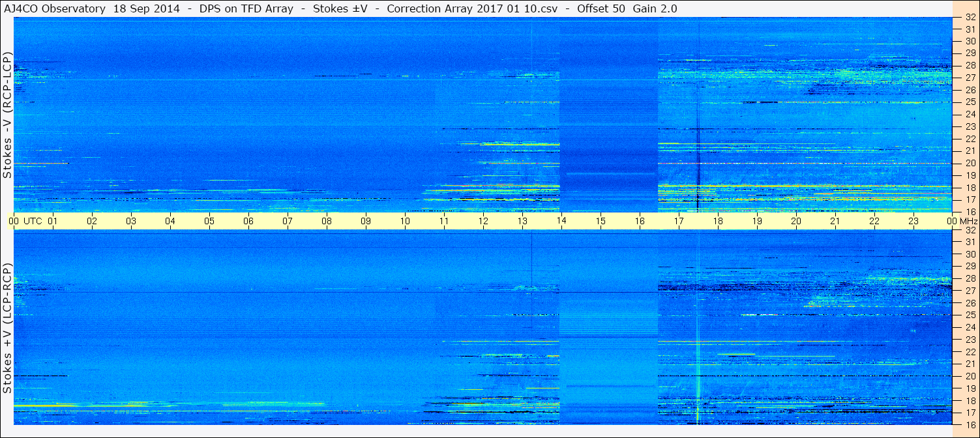980x438 pixels.
Task: Click the 'Stokes +V (LCP-RCP)' axis label
Action: (8, 328)
